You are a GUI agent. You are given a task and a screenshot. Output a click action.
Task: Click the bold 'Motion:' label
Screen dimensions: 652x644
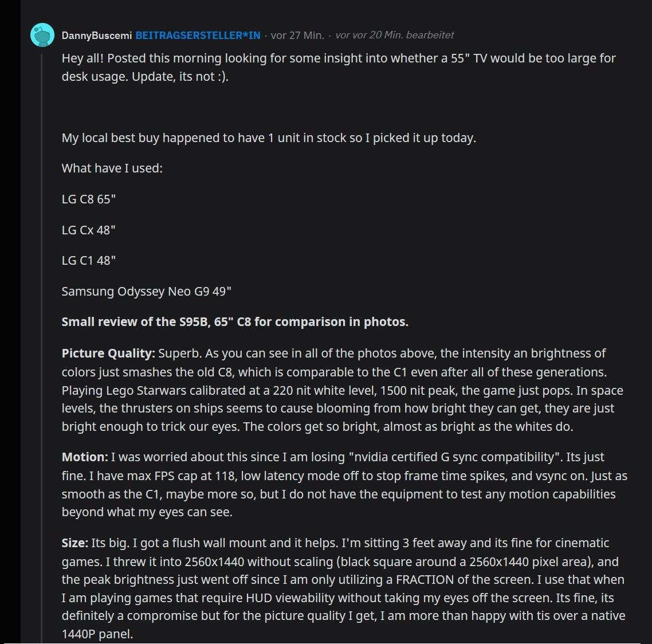[85, 457]
